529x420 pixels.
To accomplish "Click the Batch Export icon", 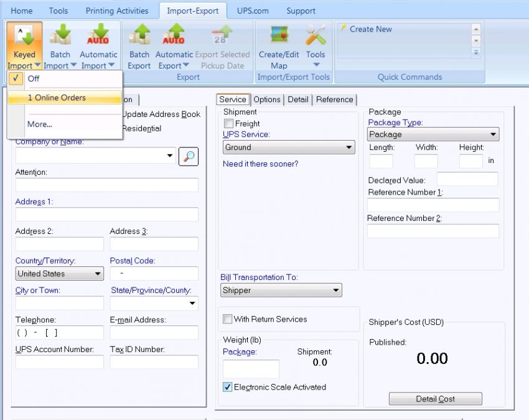I will click(138, 34).
